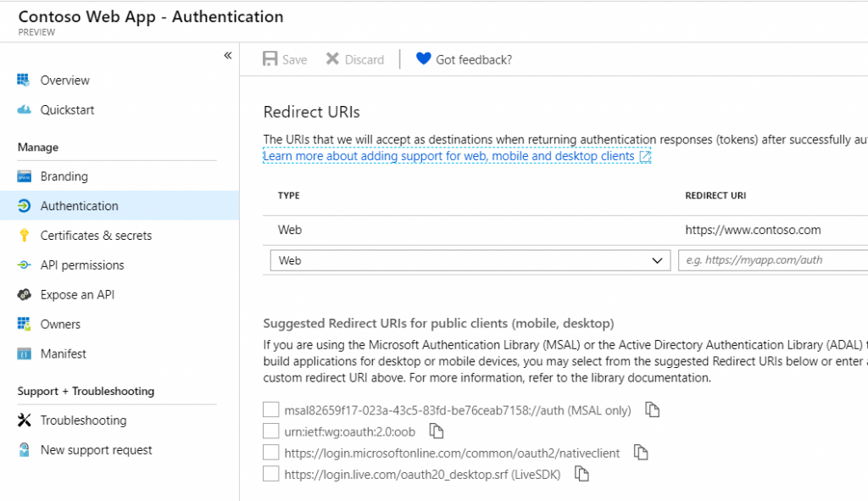Click the key icon for Certificates & secrets
Viewport: 868px width, 501px height.
tap(24, 236)
